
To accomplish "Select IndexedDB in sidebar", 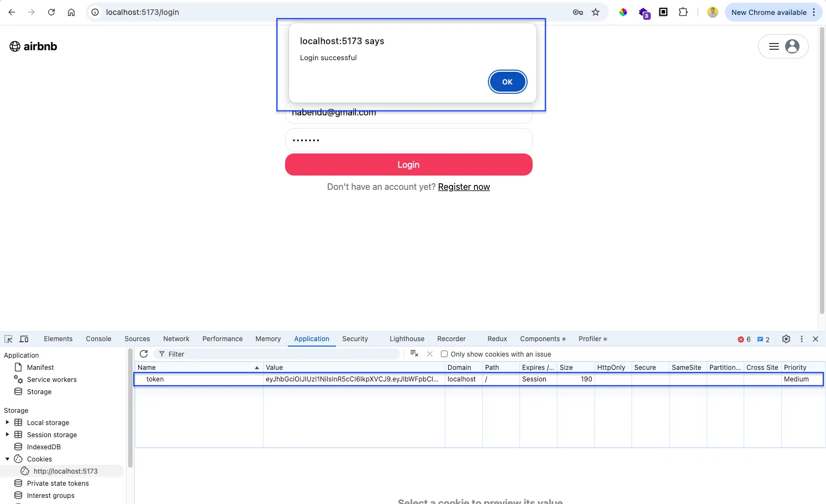I will point(44,447).
